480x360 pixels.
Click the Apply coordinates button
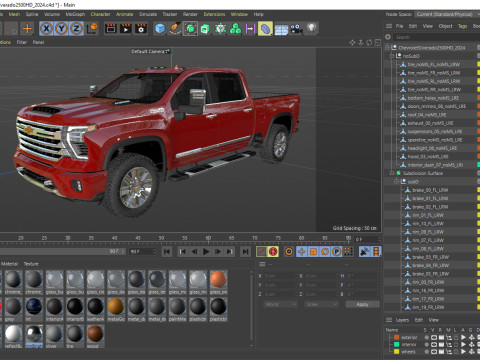pyautogui.click(x=362, y=304)
